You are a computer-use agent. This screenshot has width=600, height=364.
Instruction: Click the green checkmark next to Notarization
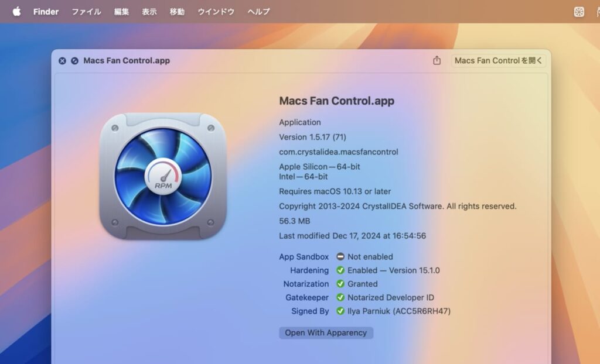coord(340,284)
